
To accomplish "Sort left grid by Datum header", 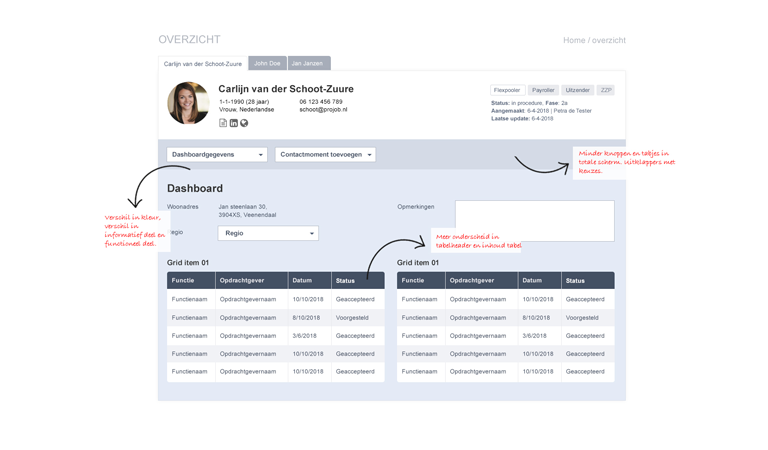I will tap(310, 281).
